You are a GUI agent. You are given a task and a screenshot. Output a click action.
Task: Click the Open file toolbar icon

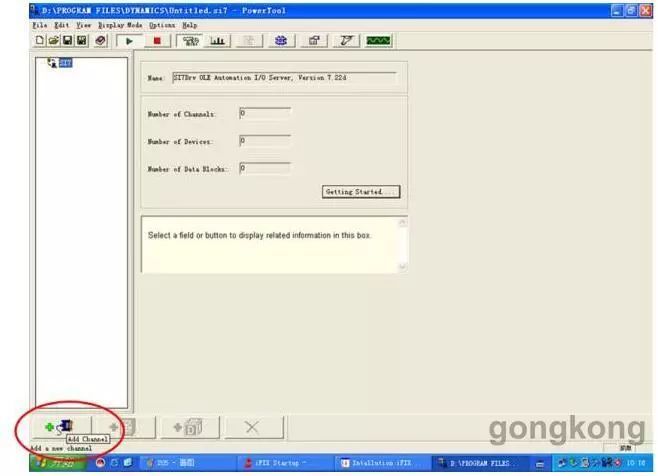click(53, 41)
